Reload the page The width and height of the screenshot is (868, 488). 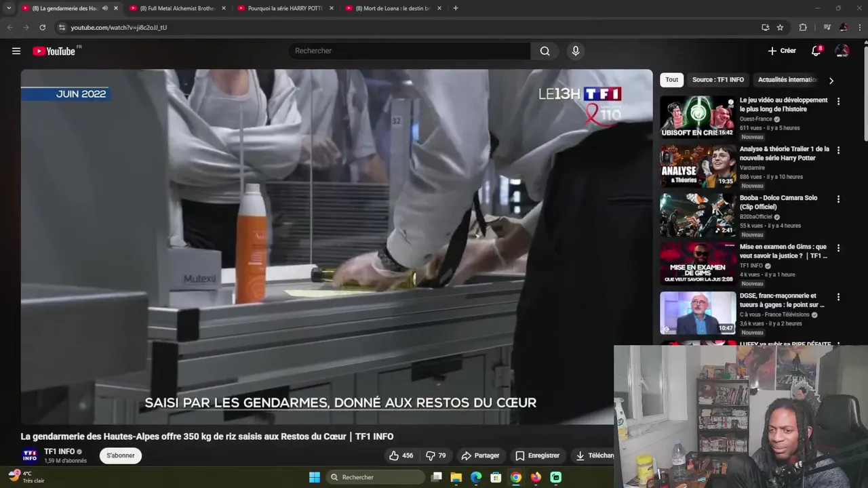coord(42,27)
